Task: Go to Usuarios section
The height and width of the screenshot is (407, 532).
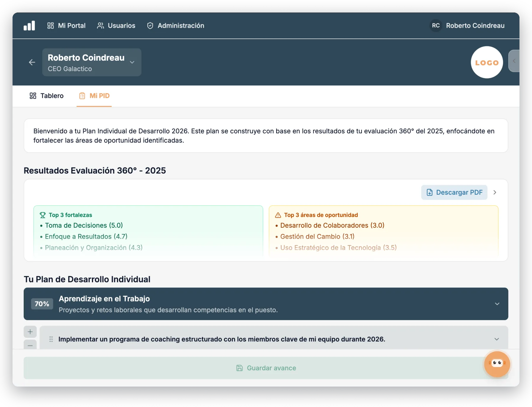Action: pos(116,26)
